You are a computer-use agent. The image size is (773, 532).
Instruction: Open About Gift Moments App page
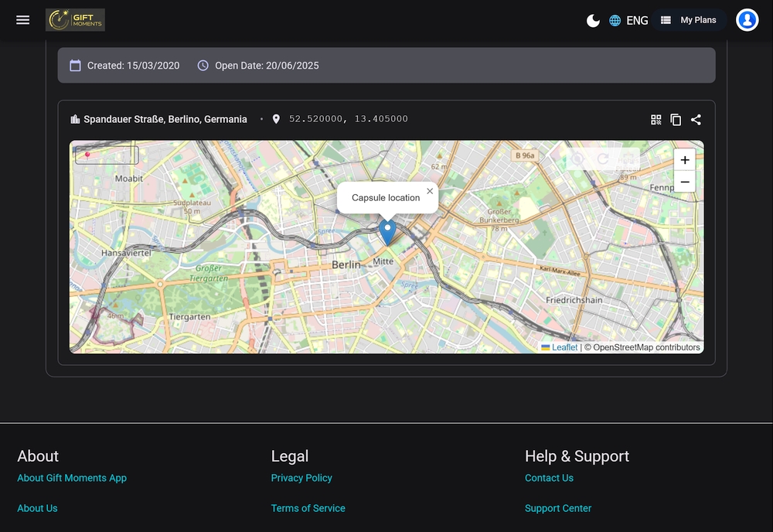click(x=72, y=478)
